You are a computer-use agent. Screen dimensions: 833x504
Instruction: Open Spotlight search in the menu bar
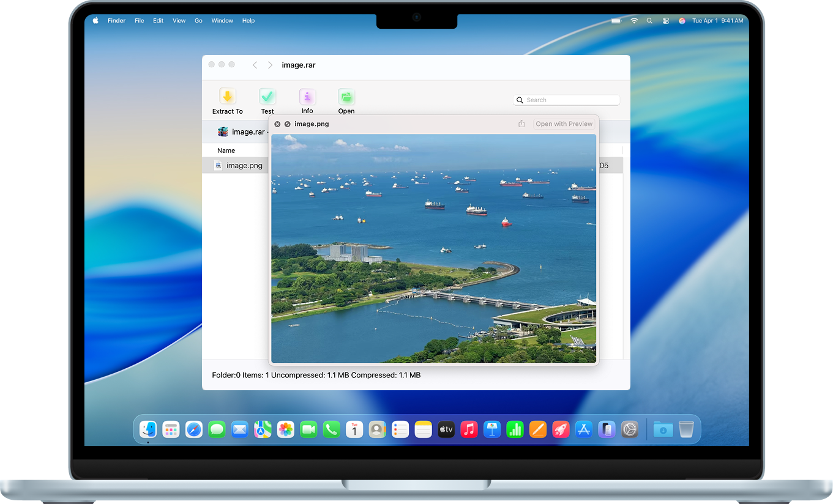(x=649, y=21)
